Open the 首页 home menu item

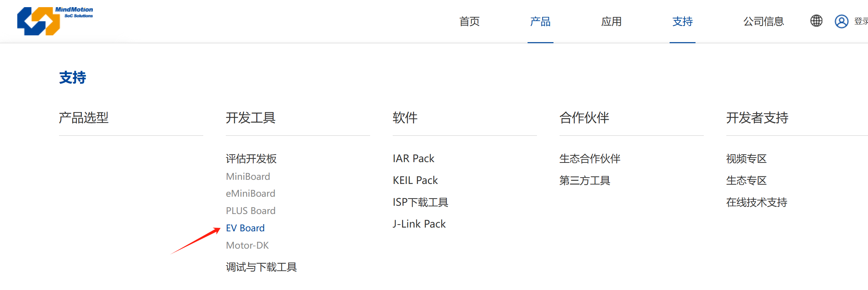pyautogui.click(x=469, y=21)
